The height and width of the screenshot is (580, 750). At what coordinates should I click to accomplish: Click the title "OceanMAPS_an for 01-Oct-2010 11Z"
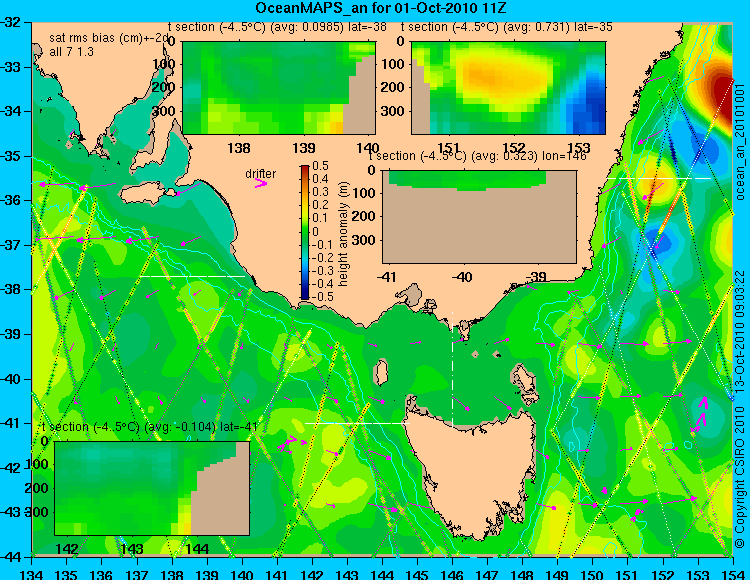point(381,8)
